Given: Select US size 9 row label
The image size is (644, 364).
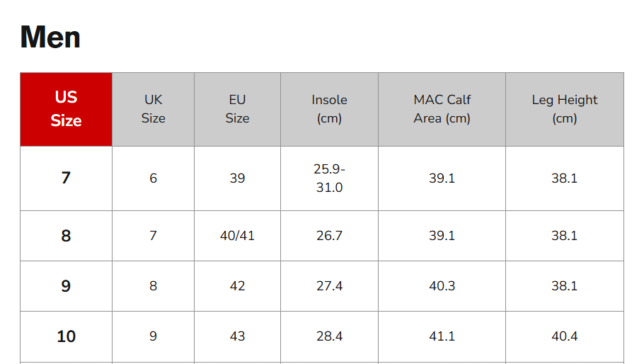Looking at the screenshot, I should tap(66, 286).
